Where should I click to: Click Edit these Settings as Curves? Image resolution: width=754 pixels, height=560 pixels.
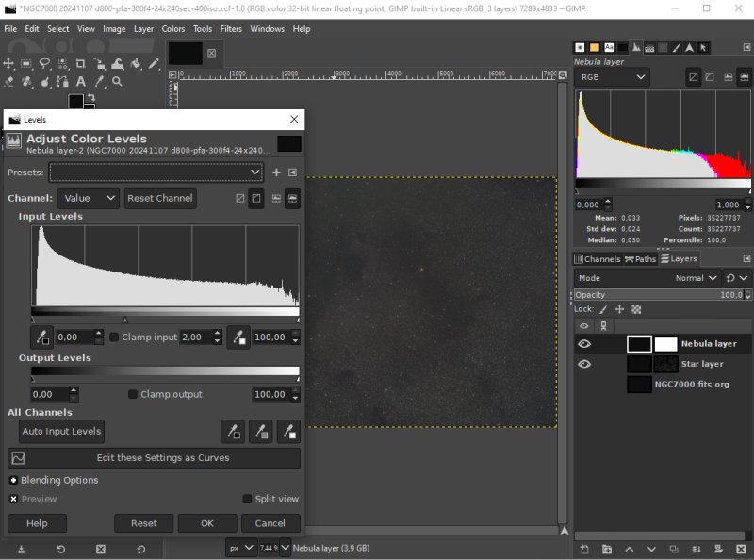click(x=155, y=458)
